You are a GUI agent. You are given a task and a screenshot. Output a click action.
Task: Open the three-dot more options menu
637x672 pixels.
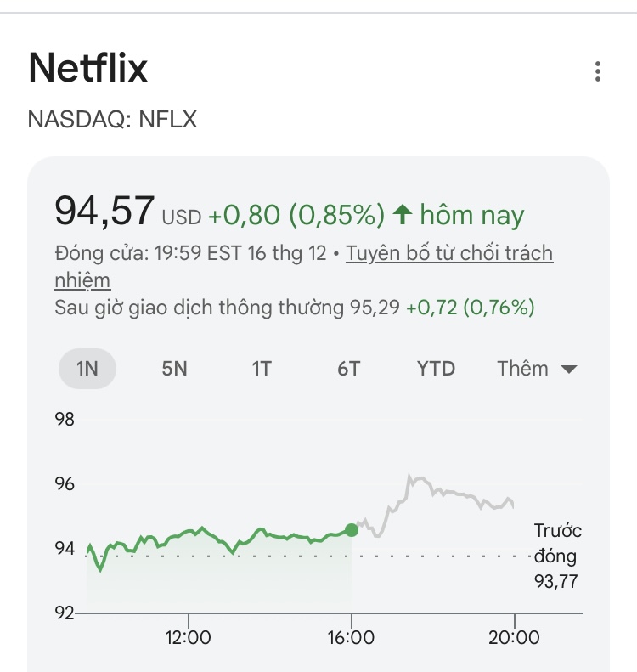coord(598,72)
